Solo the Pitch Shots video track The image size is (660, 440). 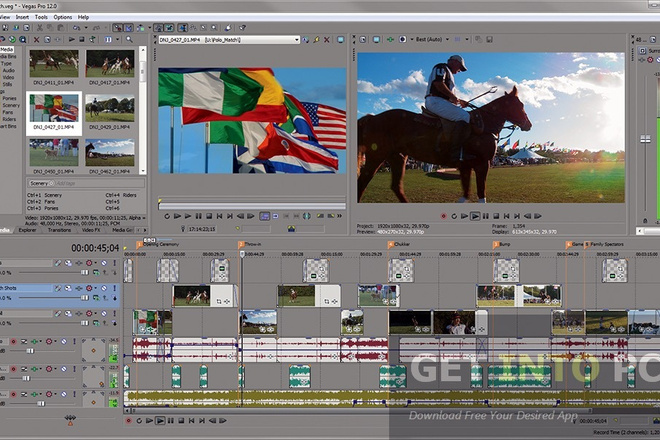pos(114,288)
